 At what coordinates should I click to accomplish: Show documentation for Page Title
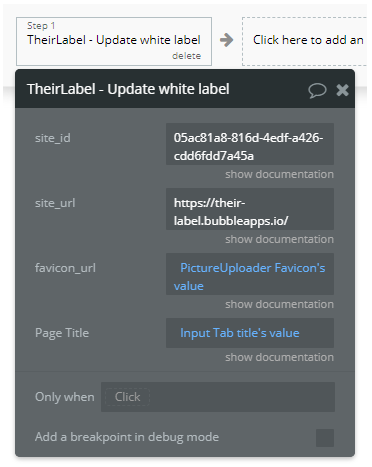click(x=279, y=357)
